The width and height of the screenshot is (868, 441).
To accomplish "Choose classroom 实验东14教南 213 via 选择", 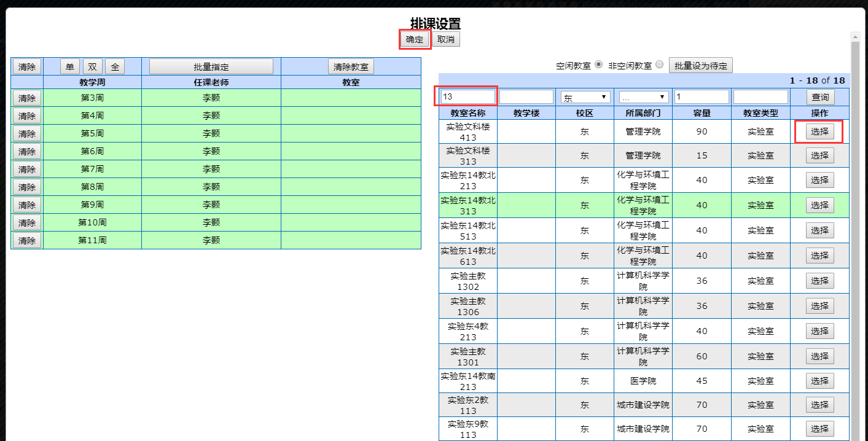I will (820, 381).
